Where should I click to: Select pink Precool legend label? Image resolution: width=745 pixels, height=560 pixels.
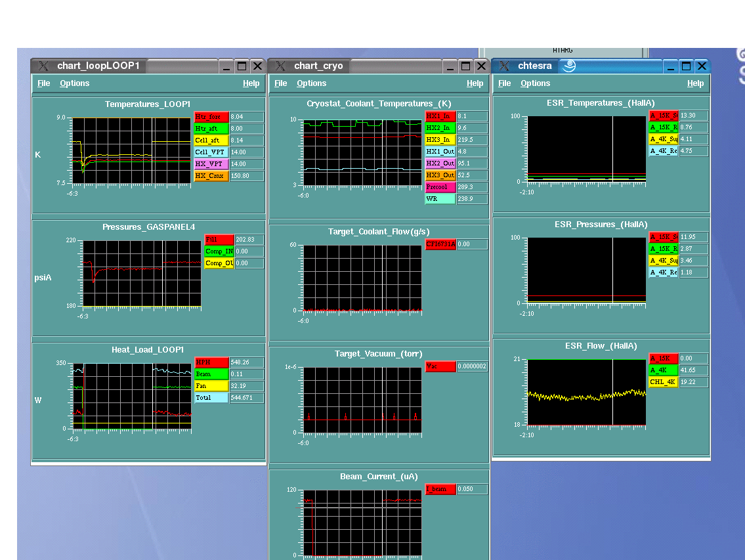[440, 187]
